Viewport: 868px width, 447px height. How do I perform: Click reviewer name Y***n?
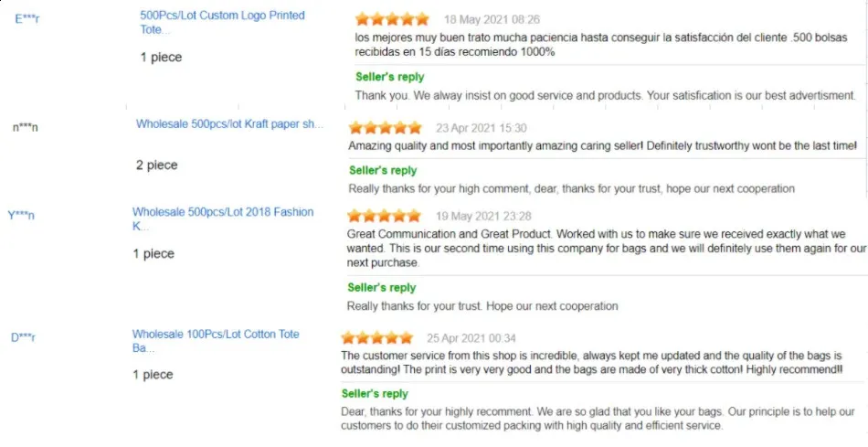coord(21,216)
